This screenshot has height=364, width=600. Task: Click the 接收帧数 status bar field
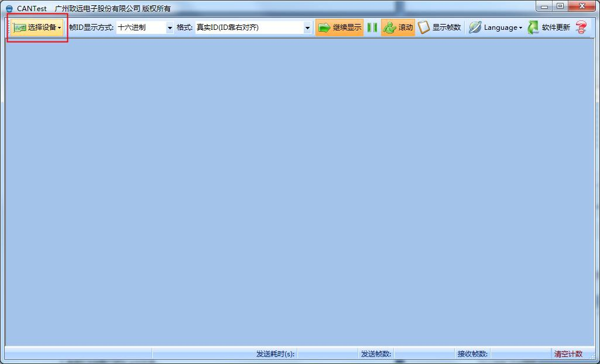point(472,354)
